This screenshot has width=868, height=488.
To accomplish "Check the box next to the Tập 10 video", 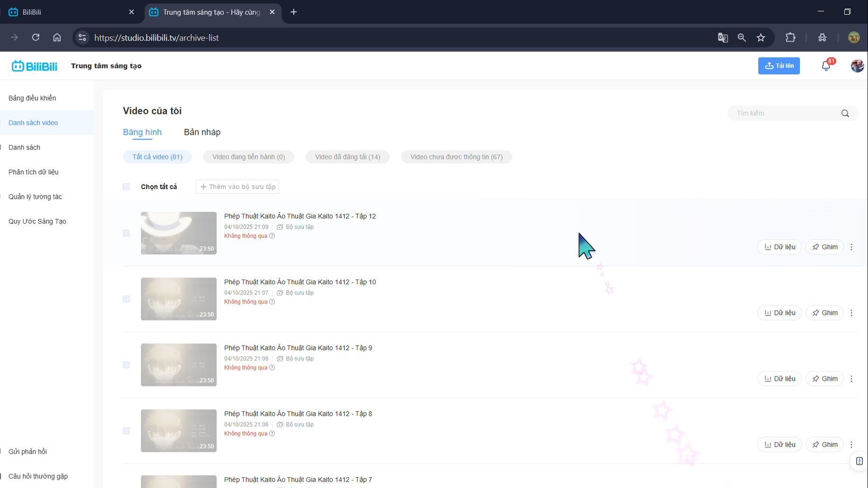I will (x=126, y=299).
